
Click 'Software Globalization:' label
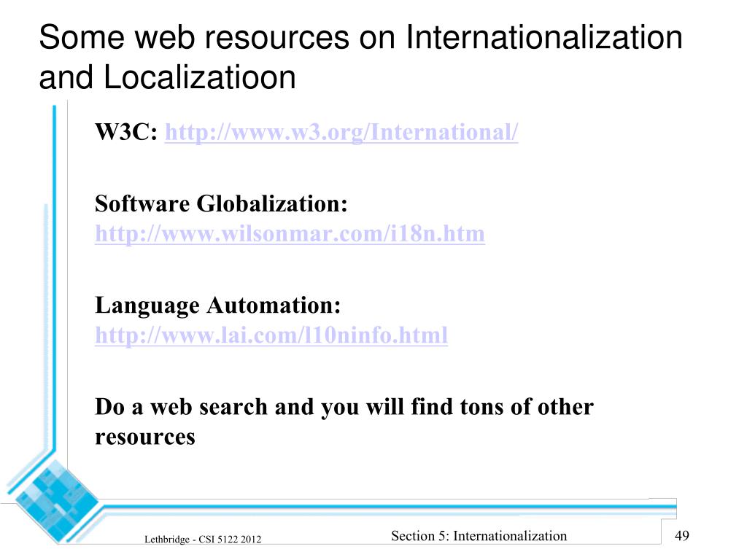(x=221, y=204)
